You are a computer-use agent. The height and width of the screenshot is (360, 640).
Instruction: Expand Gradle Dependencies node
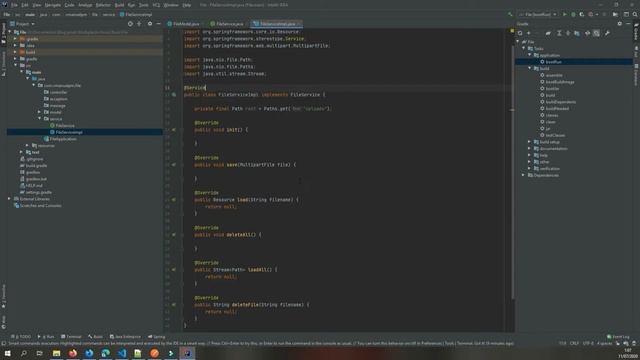[524, 175]
